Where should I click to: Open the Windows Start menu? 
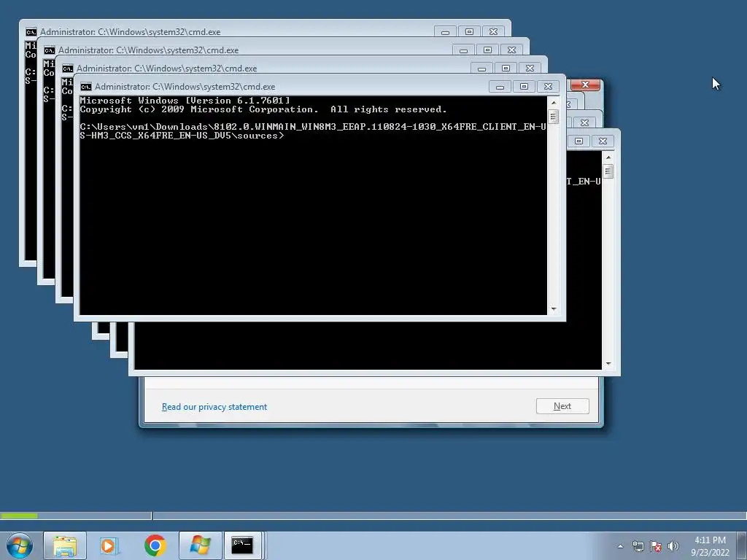coord(20,545)
